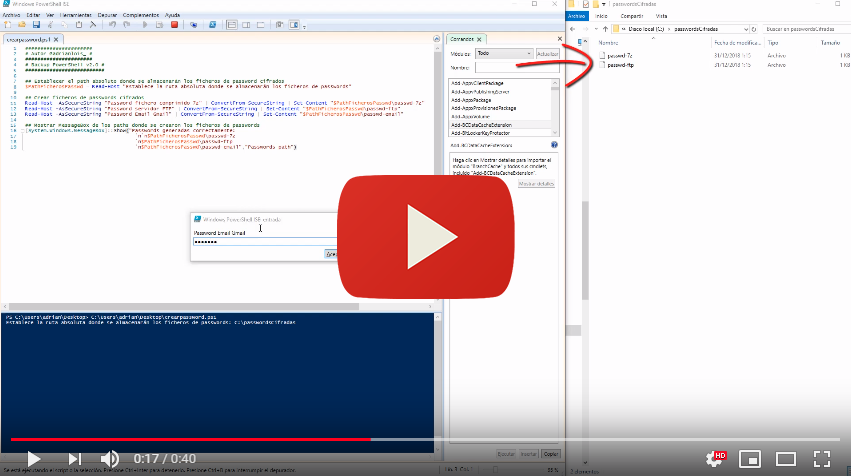The image size is (851, 476).
Task: Select Add-AppxPackage in the command list
Action: (x=471, y=100)
